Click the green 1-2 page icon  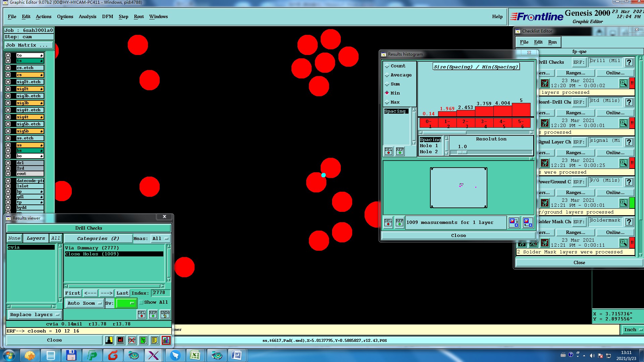(143, 340)
